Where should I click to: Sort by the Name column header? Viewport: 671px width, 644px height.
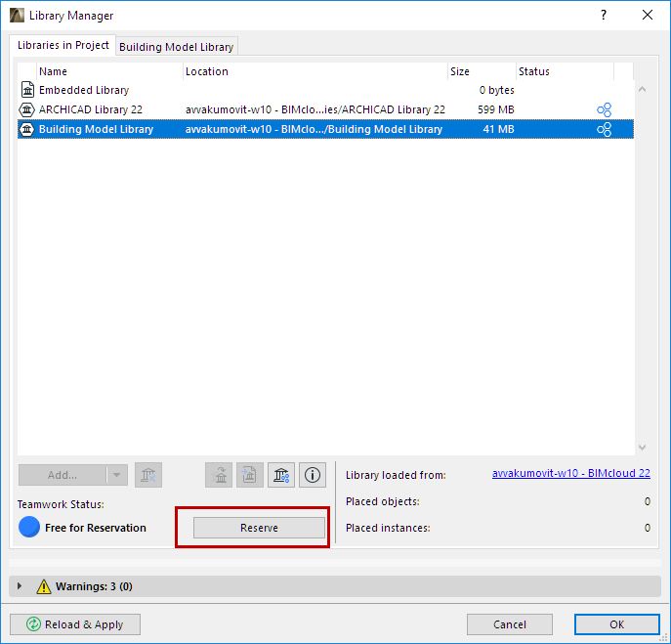pos(110,71)
